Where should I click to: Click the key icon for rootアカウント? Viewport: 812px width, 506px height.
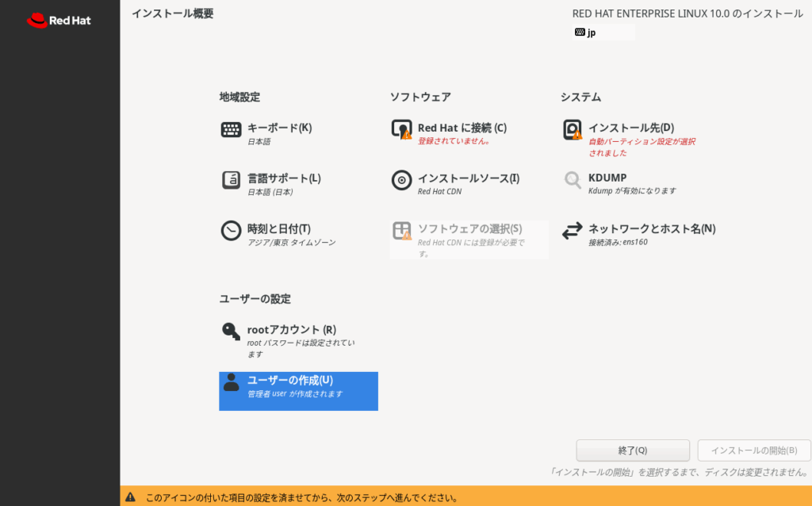click(231, 332)
